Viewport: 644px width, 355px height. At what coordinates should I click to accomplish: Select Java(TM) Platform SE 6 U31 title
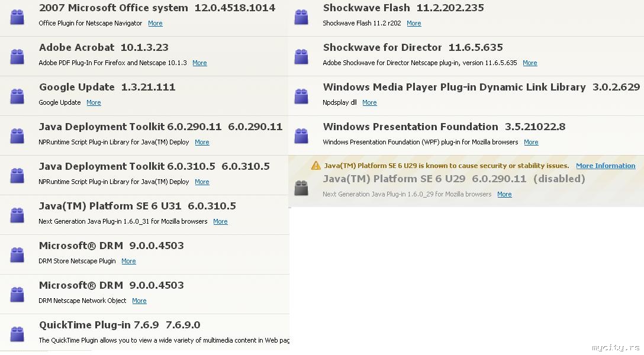point(137,206)
